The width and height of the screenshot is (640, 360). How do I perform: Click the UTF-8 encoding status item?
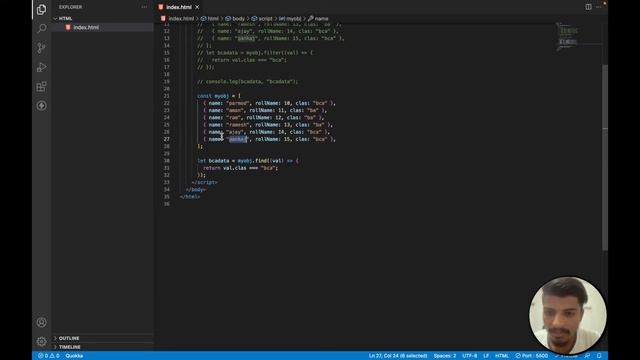point(469,356)
